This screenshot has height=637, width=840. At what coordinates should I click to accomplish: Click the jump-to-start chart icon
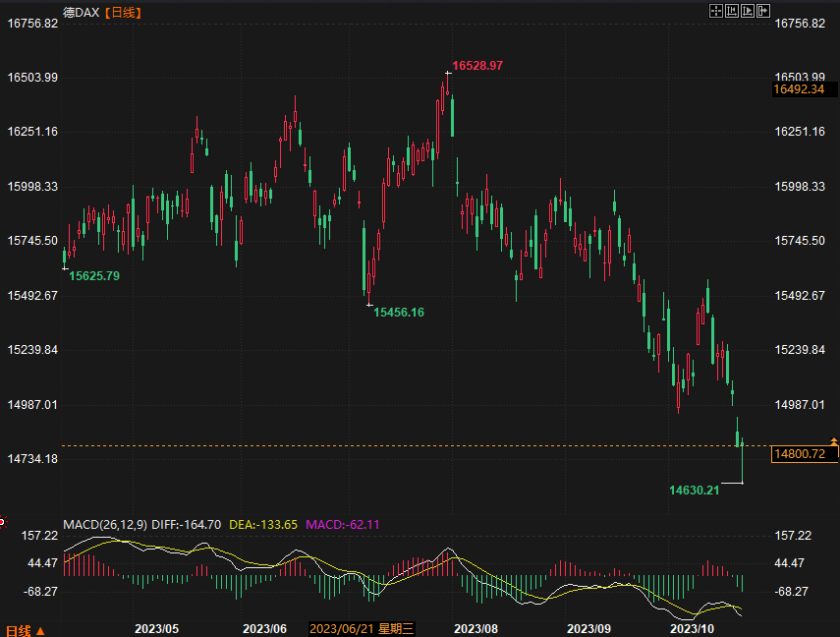731,11
